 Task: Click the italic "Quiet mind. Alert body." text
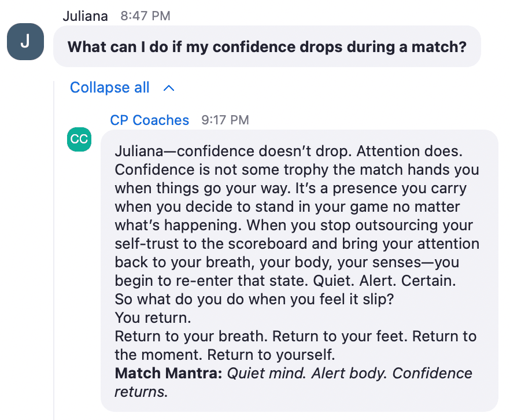tap(307, 373)
